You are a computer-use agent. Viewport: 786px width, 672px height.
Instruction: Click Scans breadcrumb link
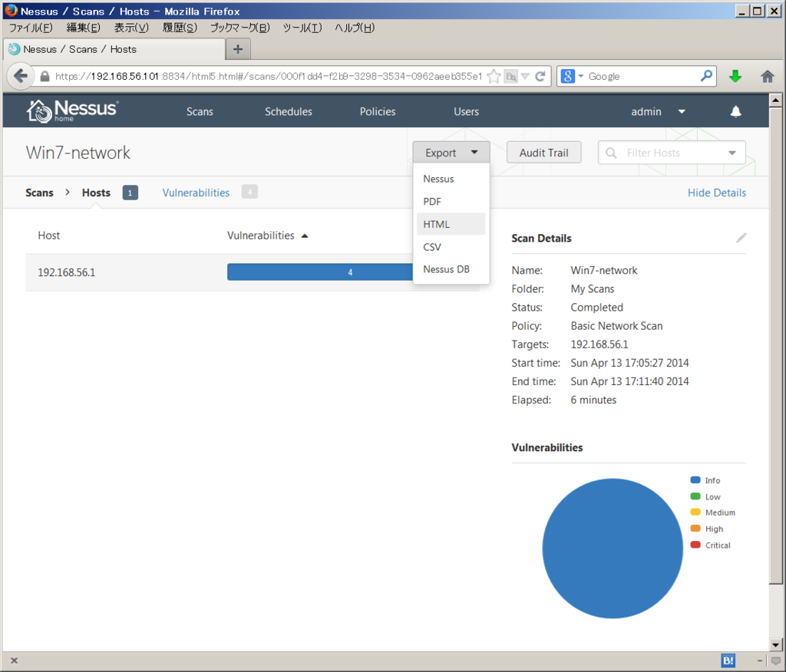(x=39, y=193)
